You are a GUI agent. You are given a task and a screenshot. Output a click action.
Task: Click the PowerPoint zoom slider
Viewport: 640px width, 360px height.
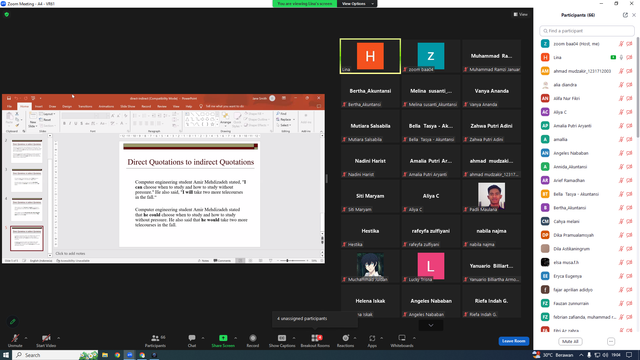(292, 260)
